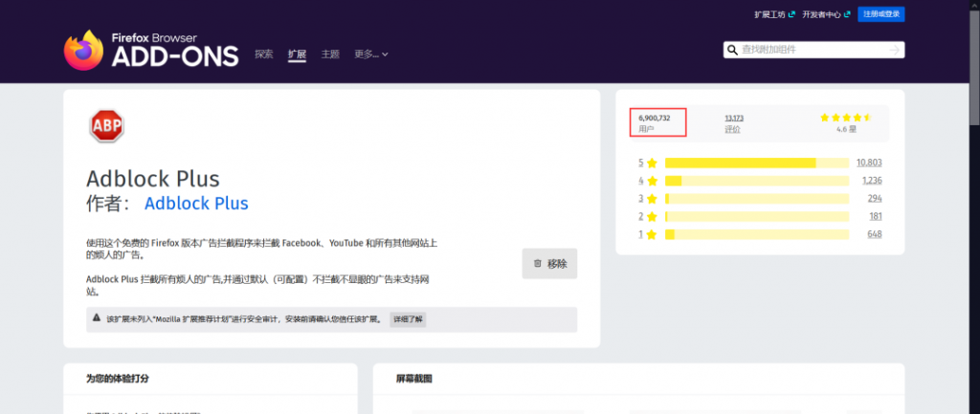Click the star beside the 1 rating row

coord(652,235)
